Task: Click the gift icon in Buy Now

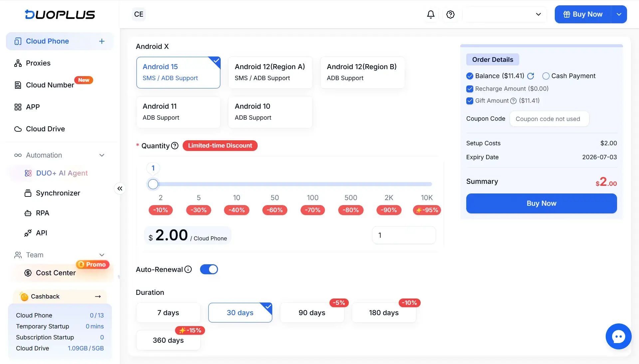Action: (x=566, y=14)
